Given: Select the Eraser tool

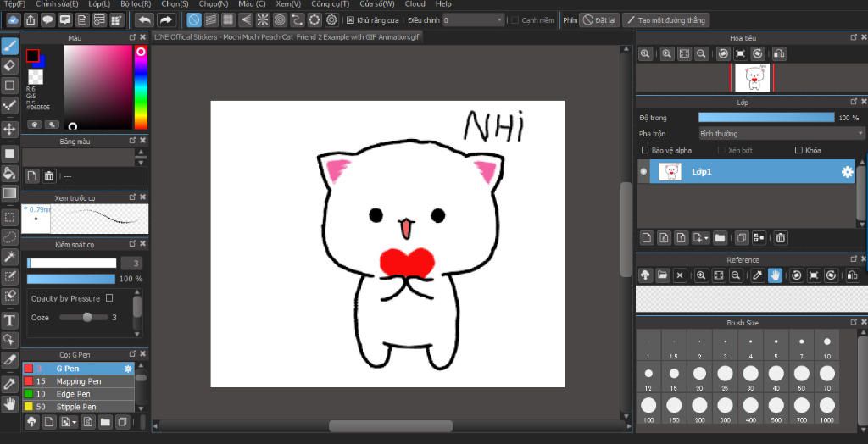Looking at the screenshot, I should pos(9,66).
